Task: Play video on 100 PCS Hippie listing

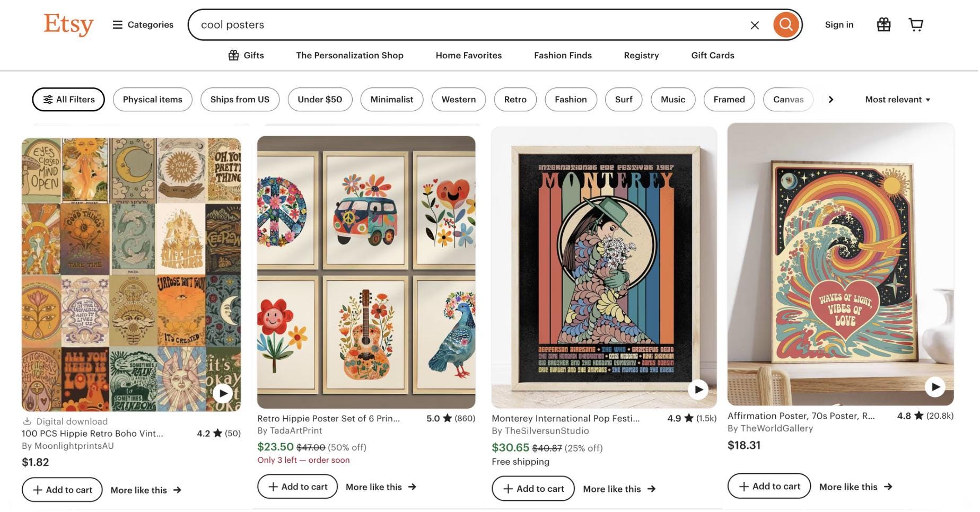Action: click(x=223, y=393)
